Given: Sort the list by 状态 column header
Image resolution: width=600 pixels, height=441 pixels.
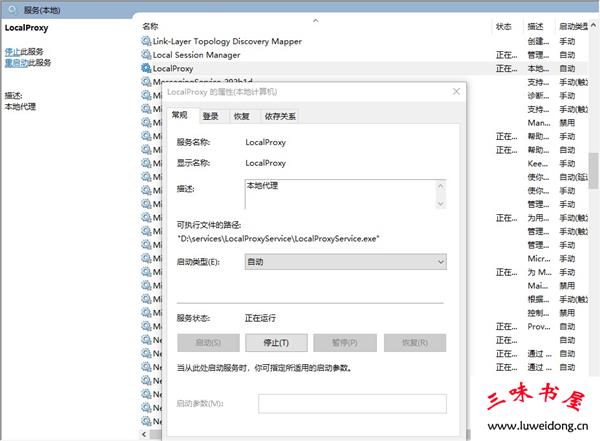Looking at the screenshot, I should tap(503, 25).
